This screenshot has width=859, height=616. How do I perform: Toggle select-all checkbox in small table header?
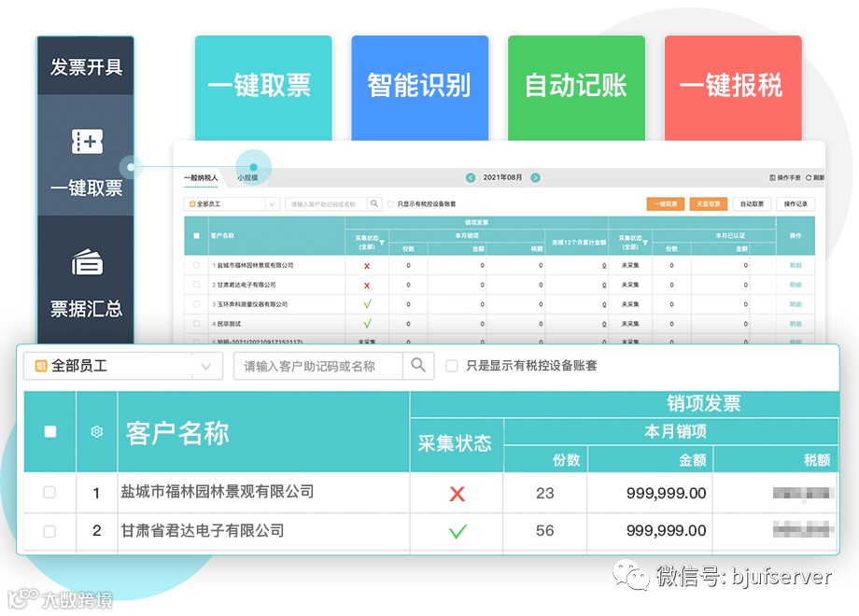coord(196,235)
